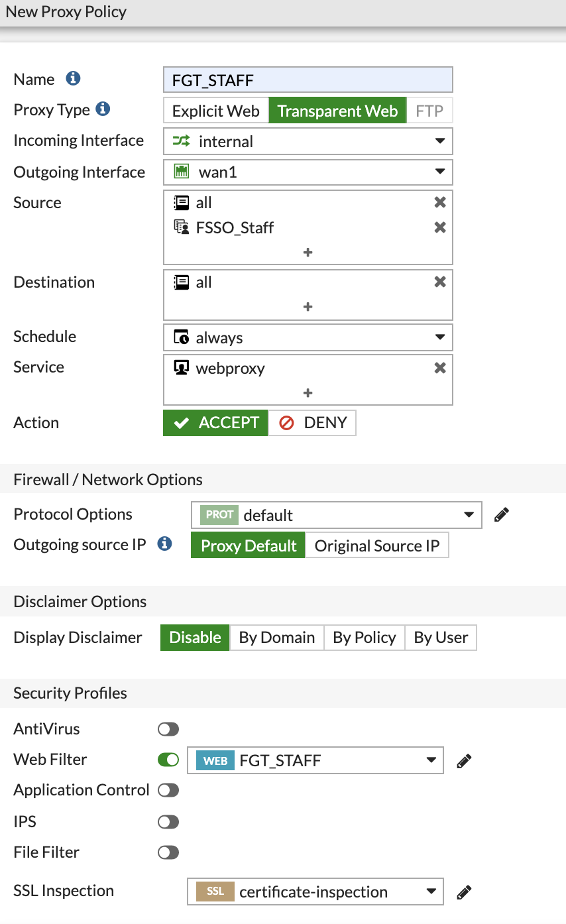The image size is (566, 924).
Task: Disable the Web Filter toggle
Action: [x=168, y=760]
